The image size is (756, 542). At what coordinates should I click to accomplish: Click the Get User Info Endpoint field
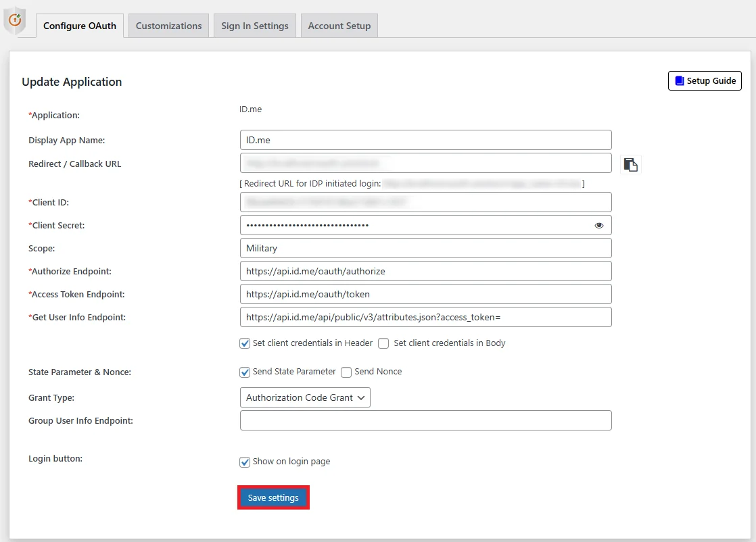tap(426, 317)
